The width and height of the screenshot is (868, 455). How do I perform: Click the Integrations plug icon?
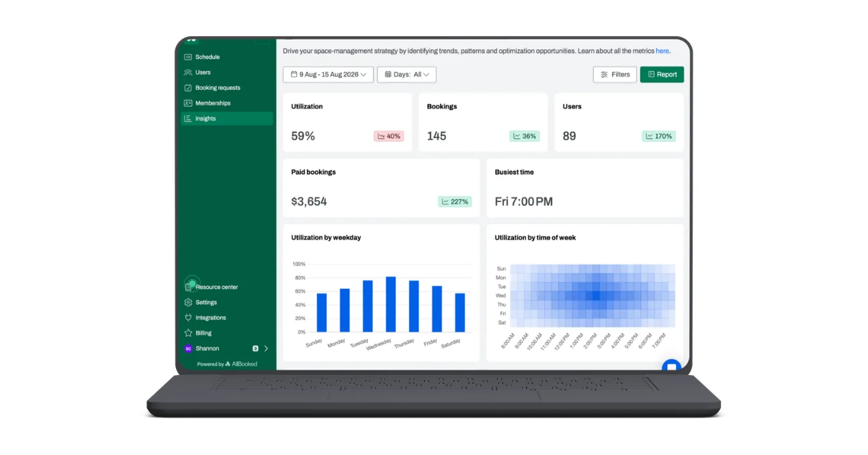pos(188,318)
